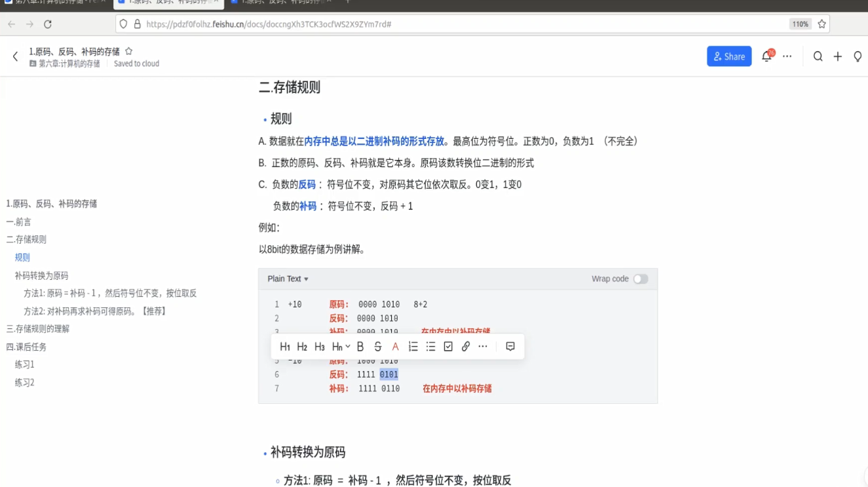Image resolution: width=868 pixels, height=487 pixels.
Task: Click the 补码转换为原码 heading in the document
Action: [308, 452]
